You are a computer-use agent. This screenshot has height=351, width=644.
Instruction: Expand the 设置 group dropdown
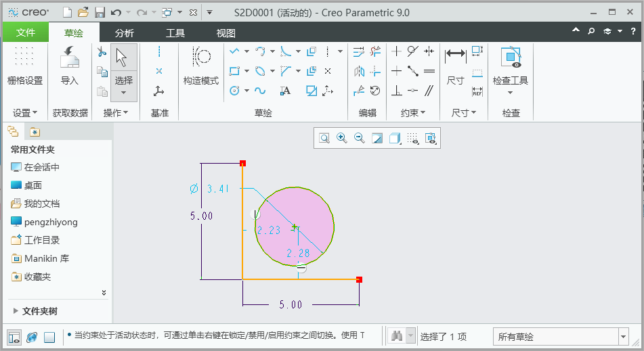click(25, 113)
